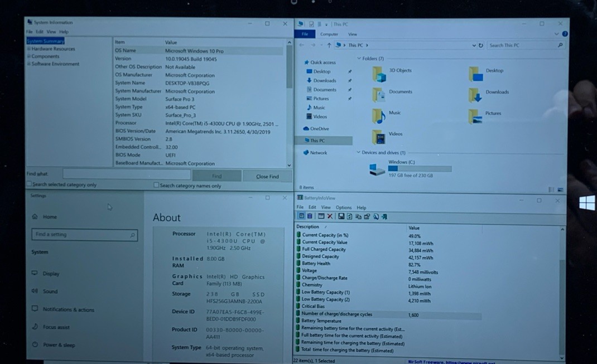Click the Back arrow in File Explorer
Viewport: 597px width, 364px height.
(301, 45)
